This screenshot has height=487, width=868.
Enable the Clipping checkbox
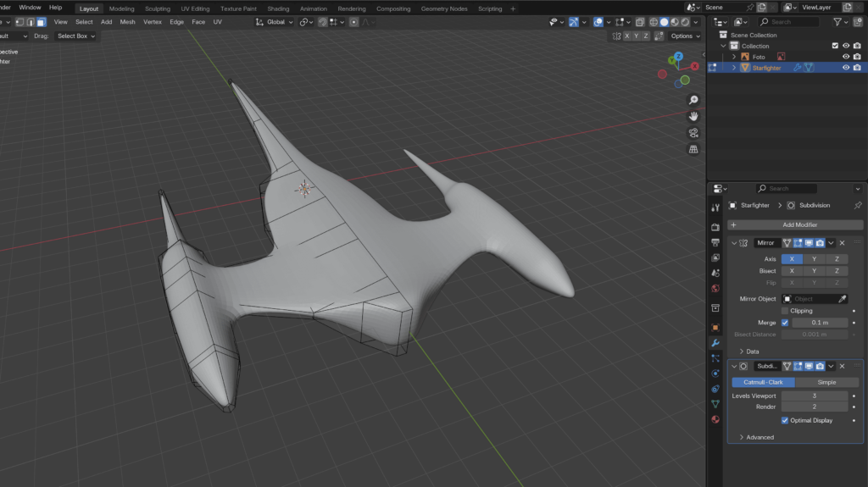[x=785, y=311]
